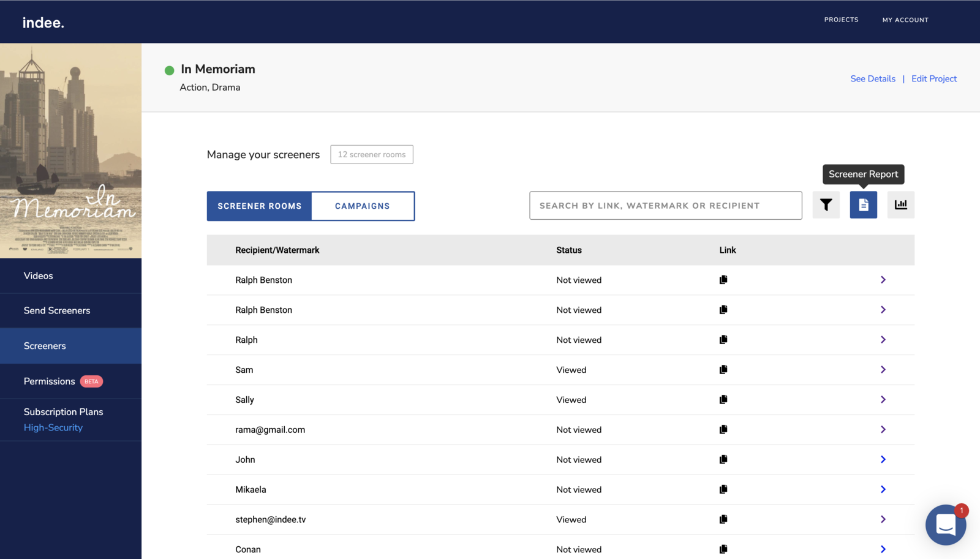Expand John's screener row arrow
This screenshot has width=980, height=559.
pos(883,460)
